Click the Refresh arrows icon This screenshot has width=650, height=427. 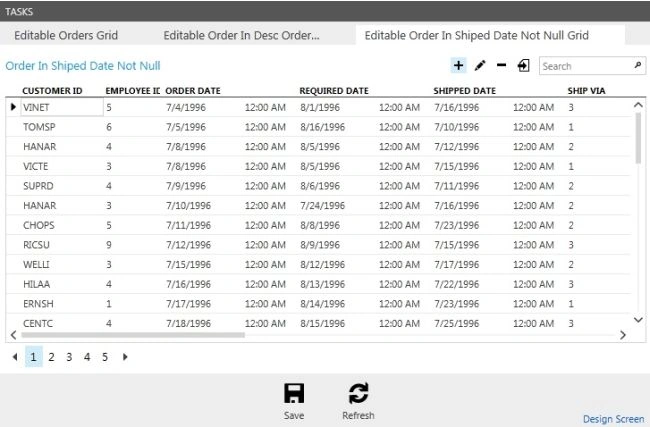[x=358, y=393]
